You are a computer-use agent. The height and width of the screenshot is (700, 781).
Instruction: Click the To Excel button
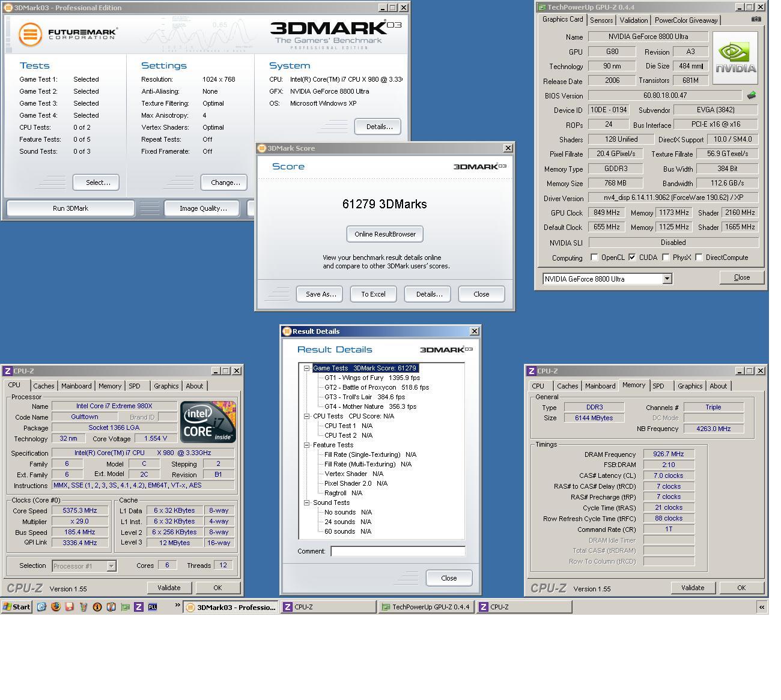click(x=373, y=294)
